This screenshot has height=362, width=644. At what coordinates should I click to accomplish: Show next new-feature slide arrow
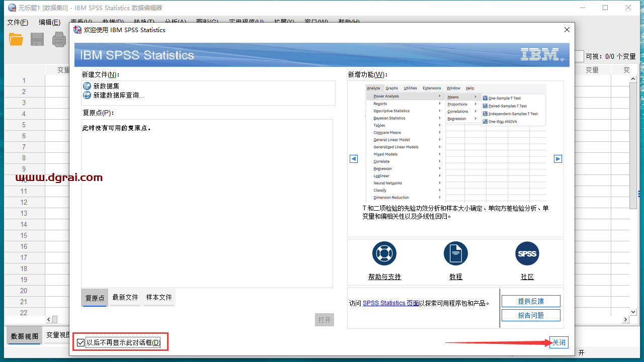click(x=558, y=159)
